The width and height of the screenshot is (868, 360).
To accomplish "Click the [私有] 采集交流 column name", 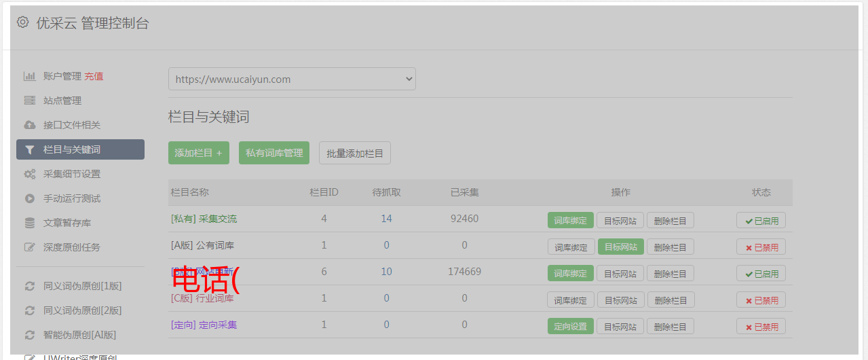I will coord(204,219).
